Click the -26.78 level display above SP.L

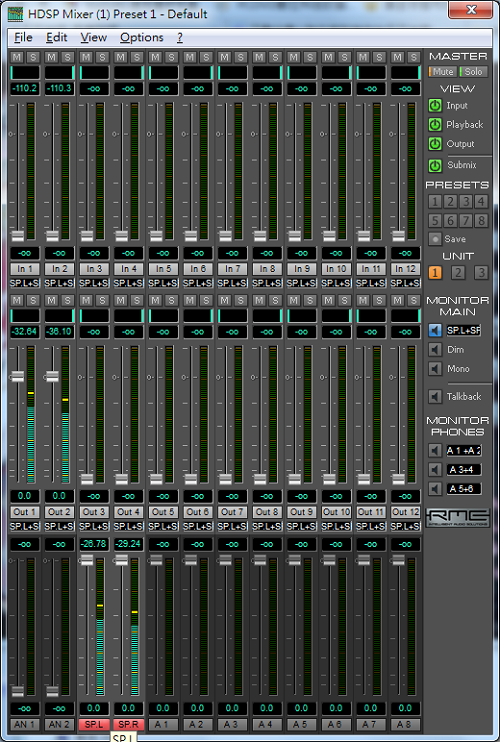pos(94,544)
